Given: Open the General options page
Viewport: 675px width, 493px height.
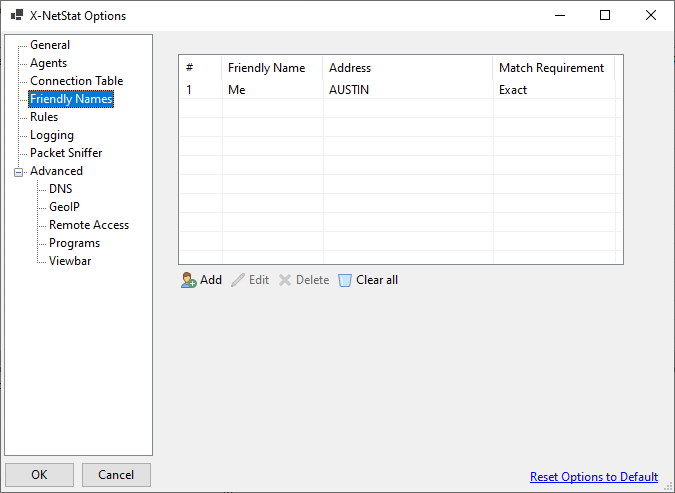Looking at the screenshot, I should (x=50, y=45).
